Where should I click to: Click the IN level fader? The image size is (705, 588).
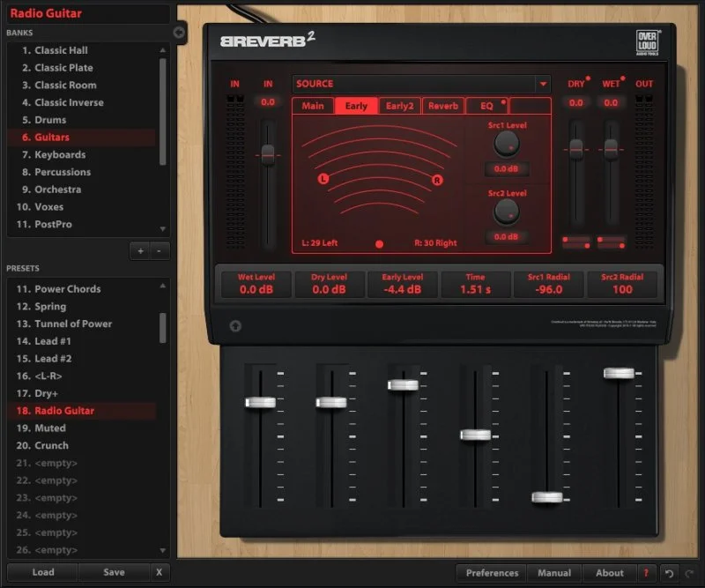(x=268, y=155)
